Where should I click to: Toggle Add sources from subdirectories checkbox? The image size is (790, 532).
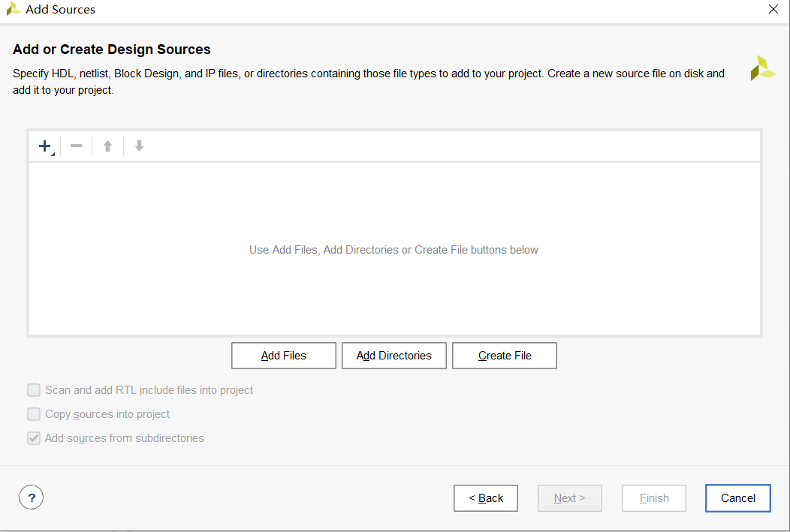[x=34, y=438]
